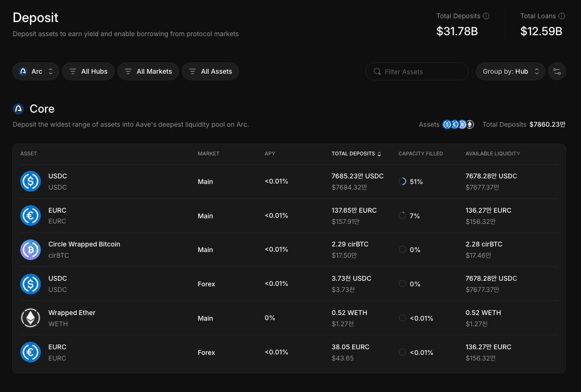Open the Circle Wrapped Bitcoin asset name
581x392 pixels.
click(85, 244)
